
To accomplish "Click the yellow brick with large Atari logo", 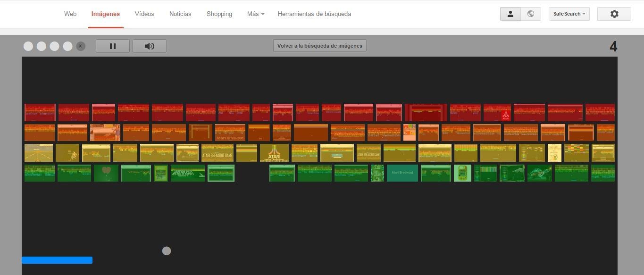I will (x=274, y=153).
